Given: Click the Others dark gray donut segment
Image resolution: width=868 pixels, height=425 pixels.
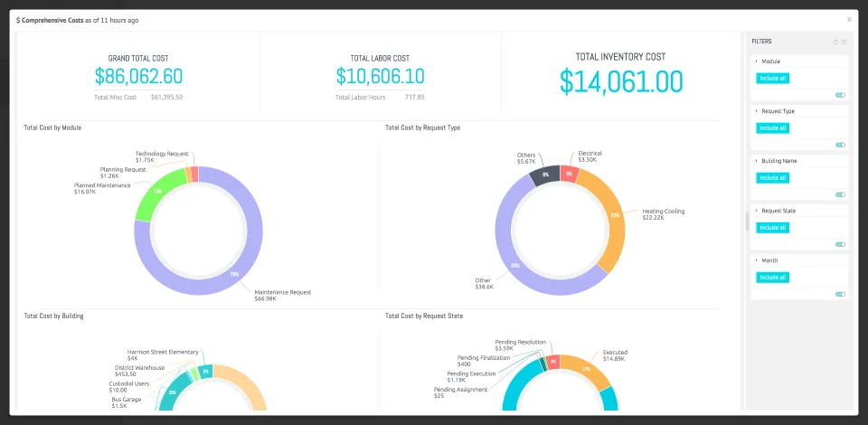Looking at the screenshot, I should 545,175.
